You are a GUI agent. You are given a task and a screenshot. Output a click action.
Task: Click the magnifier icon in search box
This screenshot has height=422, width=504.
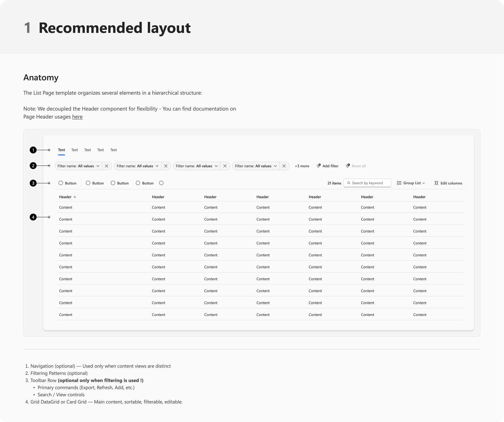click(349, 183)
